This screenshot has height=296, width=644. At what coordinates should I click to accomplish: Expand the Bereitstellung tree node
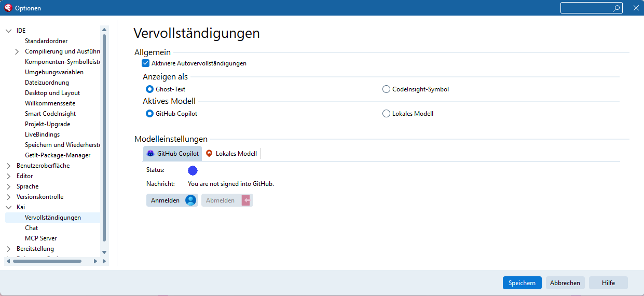click(8, 249)
